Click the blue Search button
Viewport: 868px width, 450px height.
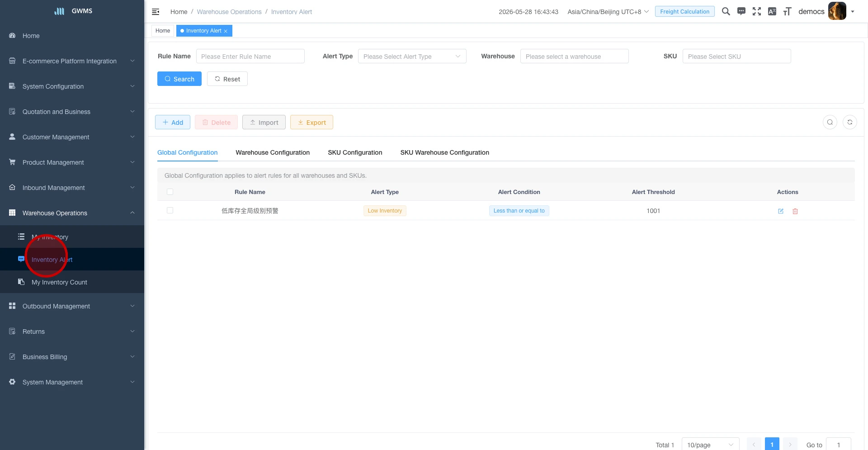coord(179,79)
